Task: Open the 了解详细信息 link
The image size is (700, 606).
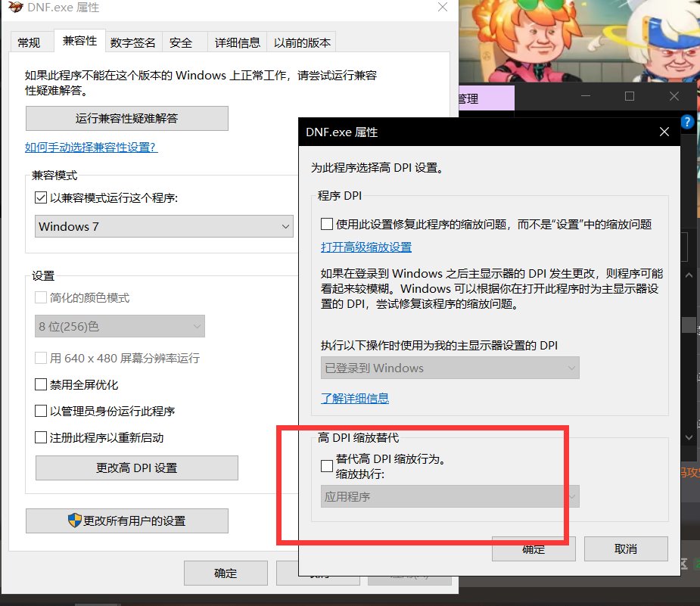Action: click(x=355, y=398)
